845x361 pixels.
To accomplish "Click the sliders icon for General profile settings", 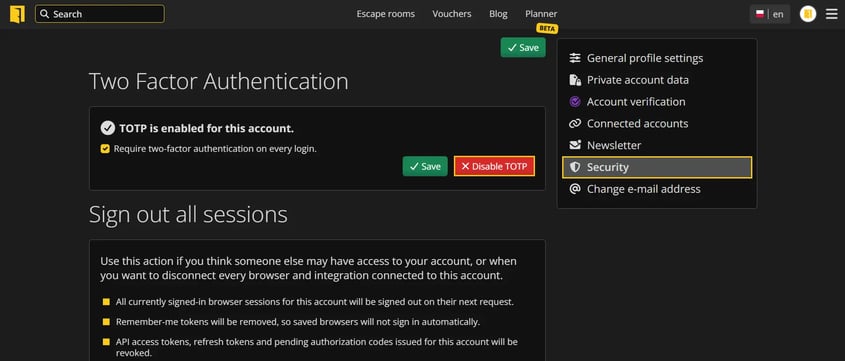I will 575,58.
